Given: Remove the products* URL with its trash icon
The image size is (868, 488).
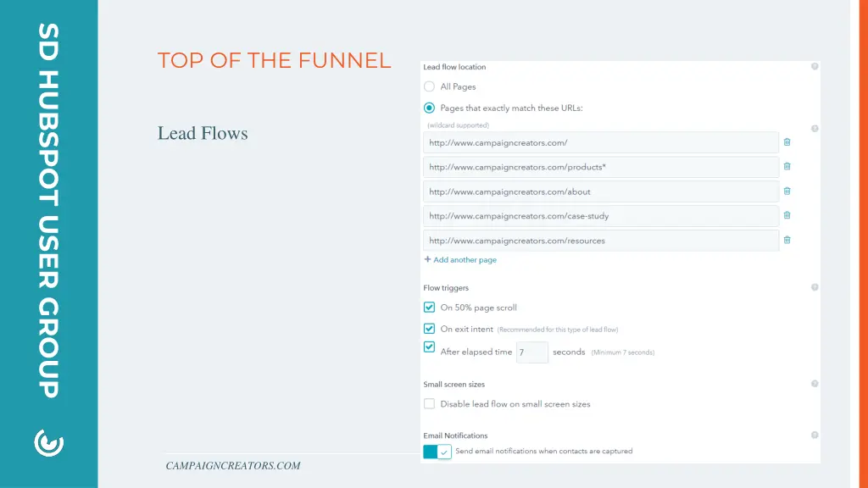Looking at the screenshot, I should [x=787, y=167].
